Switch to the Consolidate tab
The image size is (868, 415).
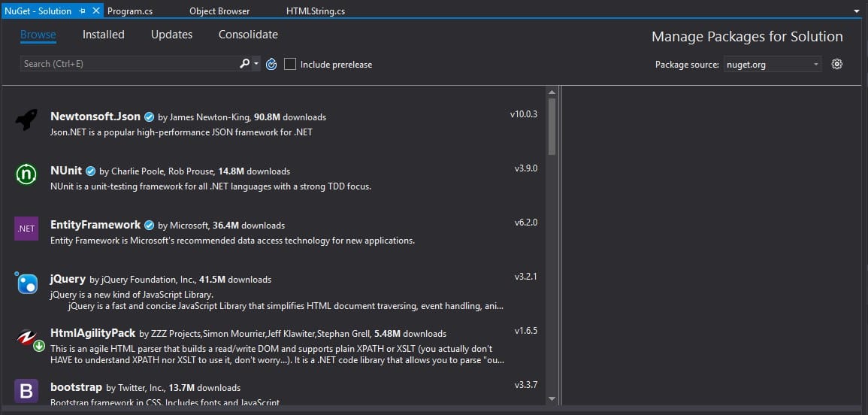coord(248,35)
